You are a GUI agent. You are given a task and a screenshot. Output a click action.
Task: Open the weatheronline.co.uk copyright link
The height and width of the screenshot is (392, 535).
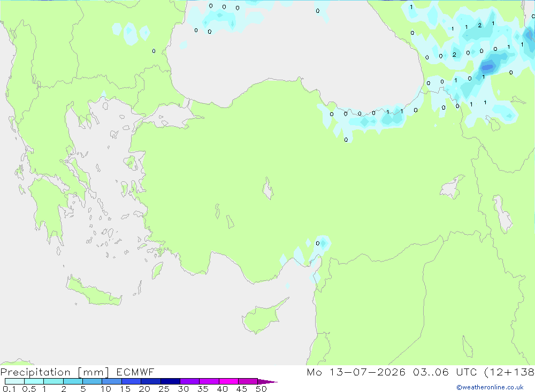490,387
